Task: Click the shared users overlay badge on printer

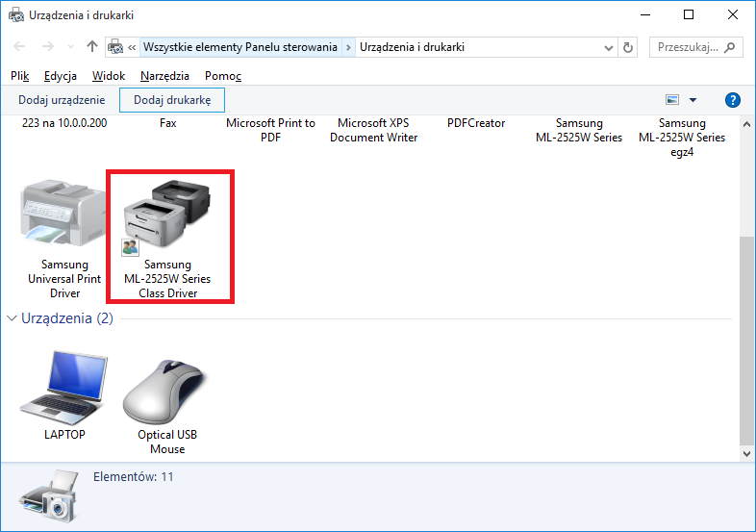Action: 130,247
